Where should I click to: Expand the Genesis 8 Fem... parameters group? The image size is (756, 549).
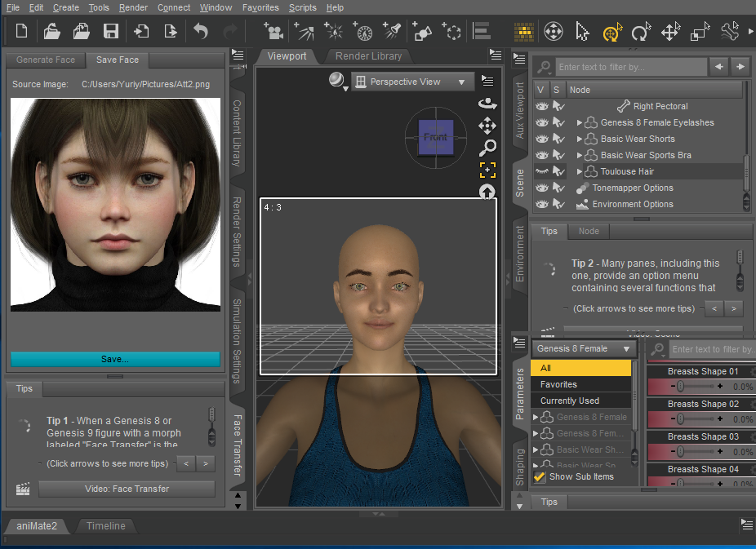[536, 433]
